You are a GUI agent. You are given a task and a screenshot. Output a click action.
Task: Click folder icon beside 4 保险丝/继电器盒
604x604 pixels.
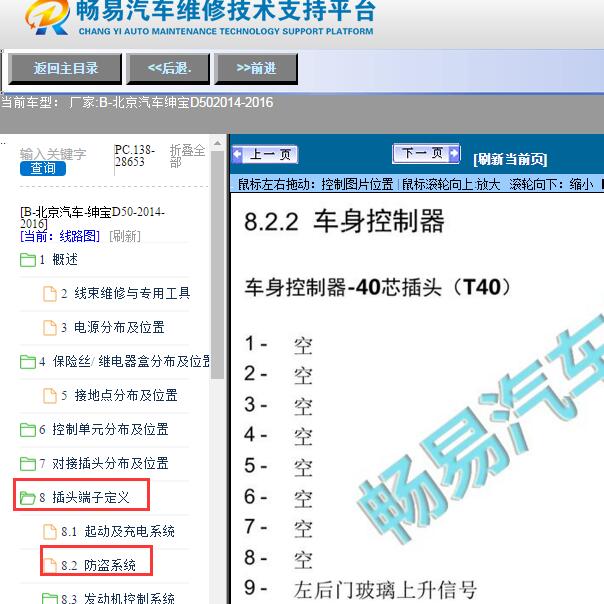pyautogui.click(x=28, y=362)
